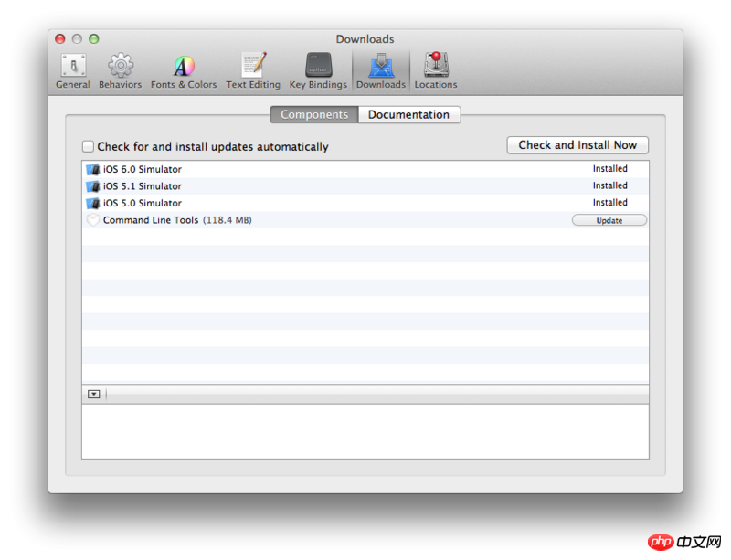Click Installed status for iOS 5.1 Simulator
This screenshot has width=731, height=560.
pos(609,185)
